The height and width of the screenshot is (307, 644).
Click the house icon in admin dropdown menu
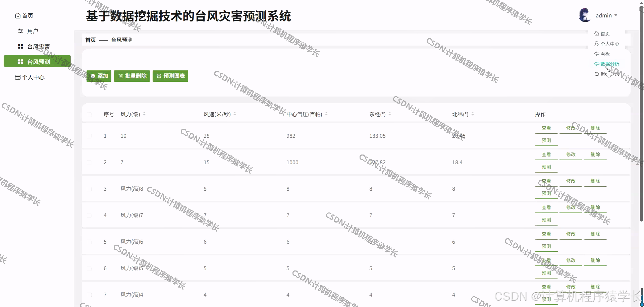pos(597,34)
